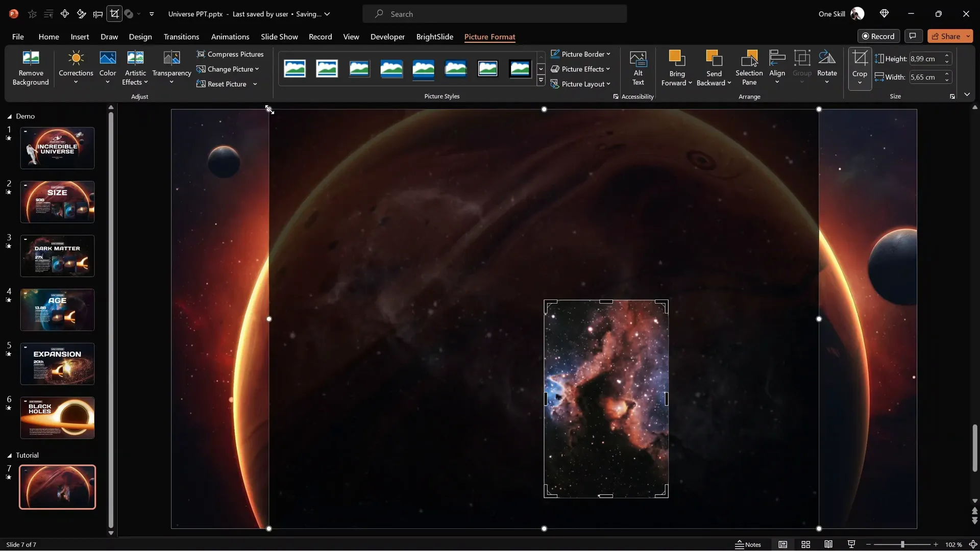Switch to the Design tab
980x551 pixels.
140,37
